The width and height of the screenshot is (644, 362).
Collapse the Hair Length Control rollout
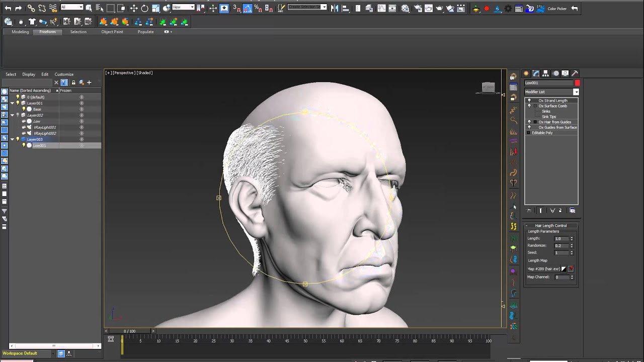(551, 226)
